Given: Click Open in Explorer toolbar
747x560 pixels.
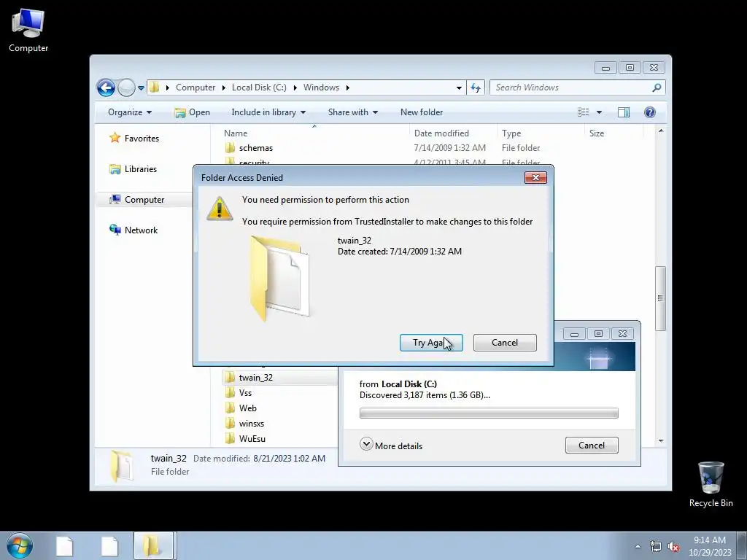Looking at the screenshot, I should point(192,112).
